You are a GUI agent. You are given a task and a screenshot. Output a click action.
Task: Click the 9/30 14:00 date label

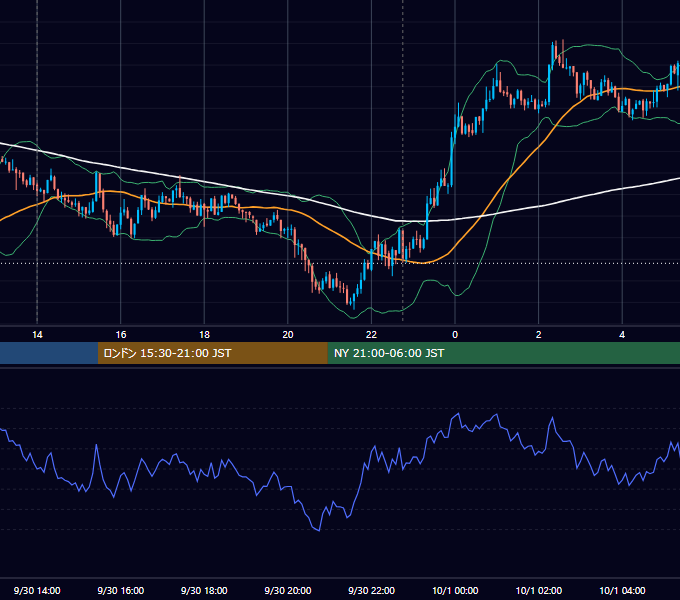click(x=37, y=590)
